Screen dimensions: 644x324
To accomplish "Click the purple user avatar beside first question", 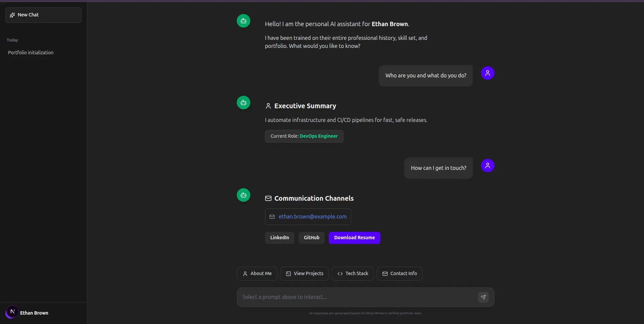I will (487, 73).
